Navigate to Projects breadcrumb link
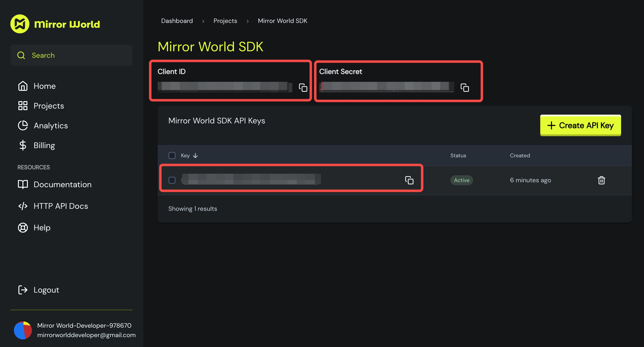This screenshot has width=644, height=347. [x=225, y=21]
